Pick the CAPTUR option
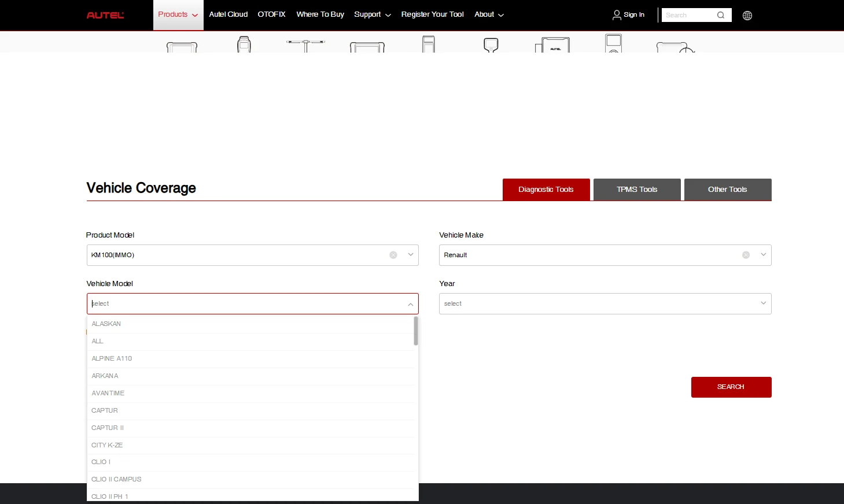844x504 pixels. point(251,411)
